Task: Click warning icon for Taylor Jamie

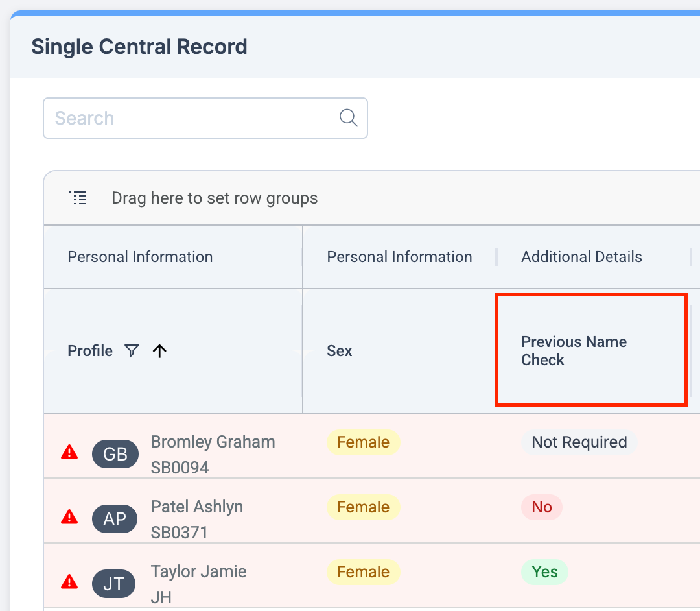Action: point(69,582)
